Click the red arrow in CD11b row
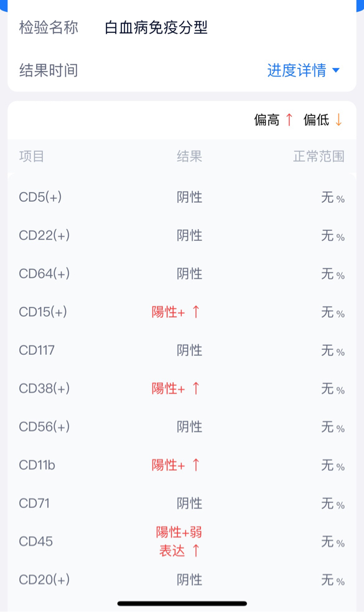 point(196,465)
